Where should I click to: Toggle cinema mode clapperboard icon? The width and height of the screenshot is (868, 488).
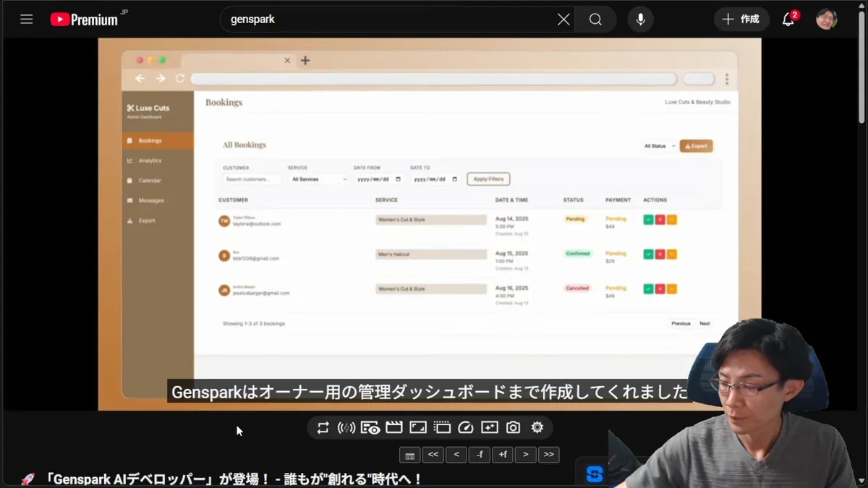point(394,428)
